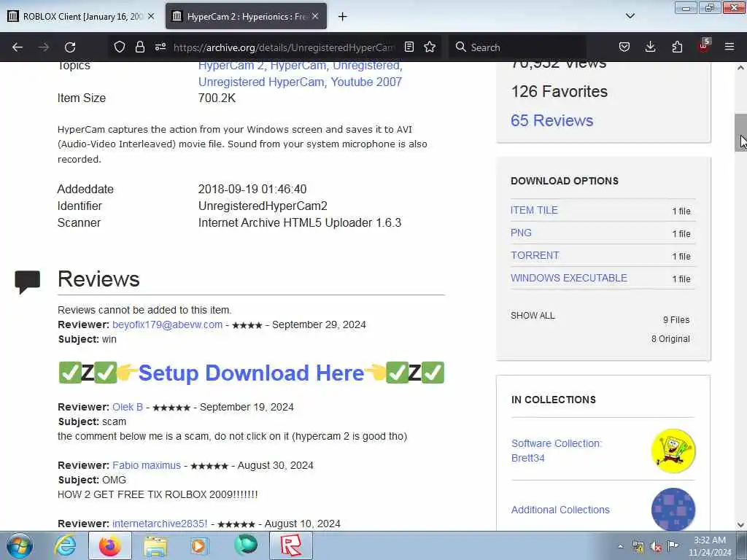This screenshot has width=747, height=560.
Task: Click the Reviews speech bubble icon
Action: coord(27,281)
